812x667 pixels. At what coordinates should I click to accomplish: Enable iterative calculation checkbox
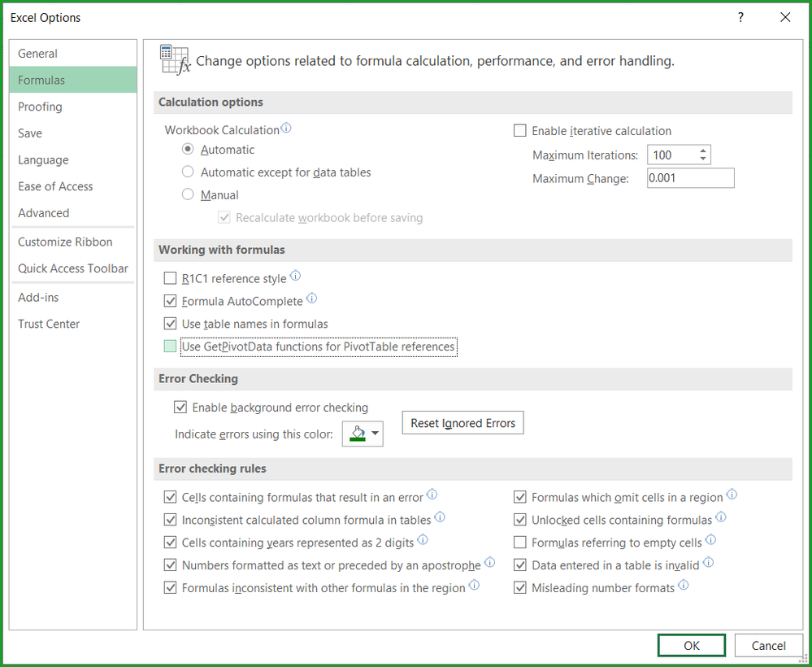point(520,131)
